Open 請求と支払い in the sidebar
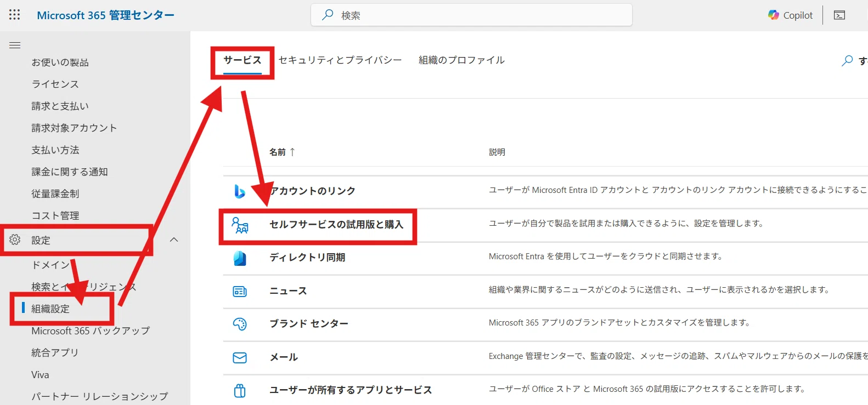Image resolution: width=868 pixels, height=405 pixels. (60, 106)
